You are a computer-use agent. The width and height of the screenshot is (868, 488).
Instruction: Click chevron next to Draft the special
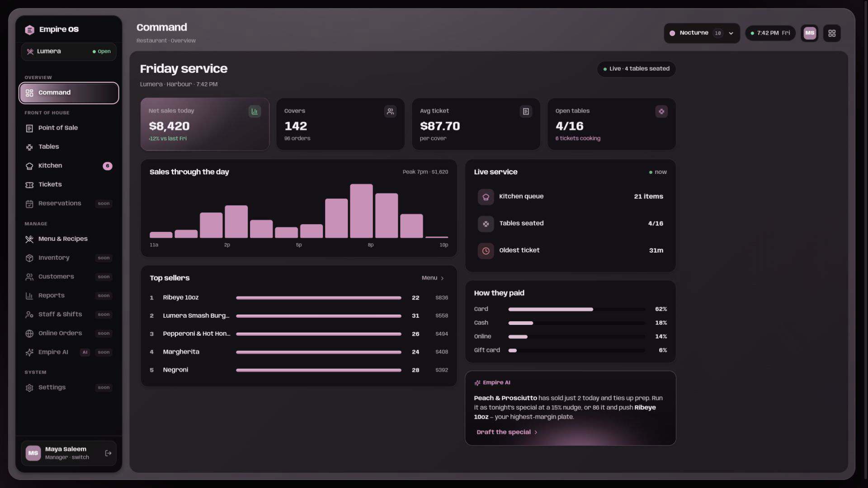pyautogui.click(x=536, y=432)
